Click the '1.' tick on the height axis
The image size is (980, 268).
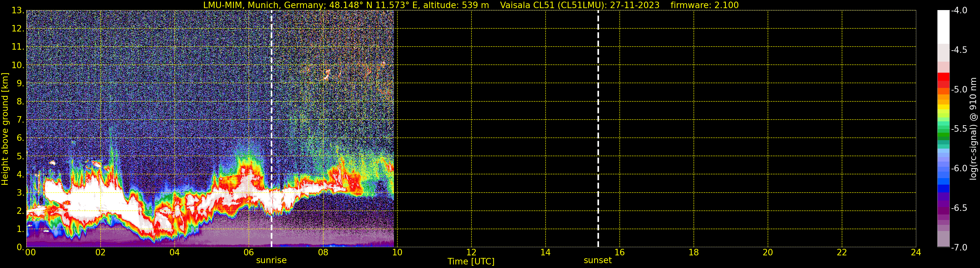point(20,229)
